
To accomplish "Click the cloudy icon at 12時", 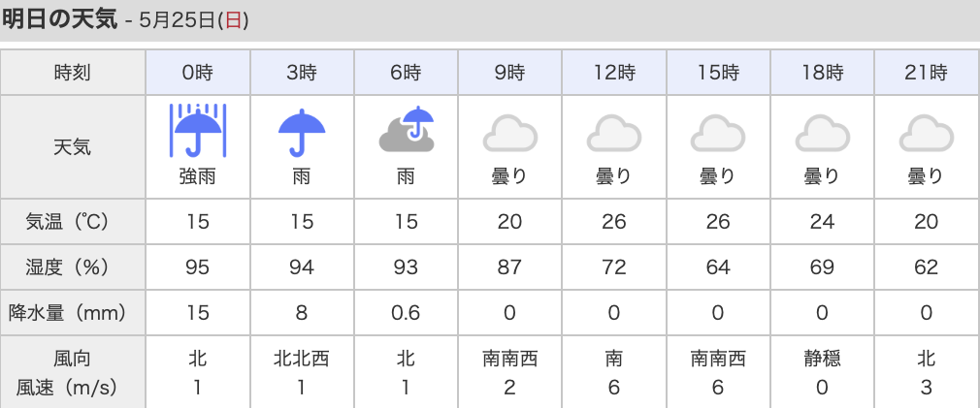I will (x=614, y=133).
